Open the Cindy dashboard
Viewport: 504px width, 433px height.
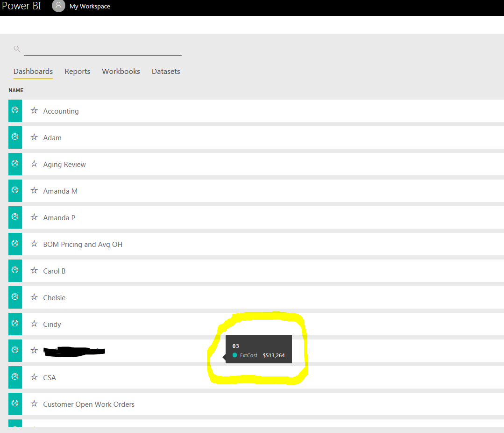(52, 325)
